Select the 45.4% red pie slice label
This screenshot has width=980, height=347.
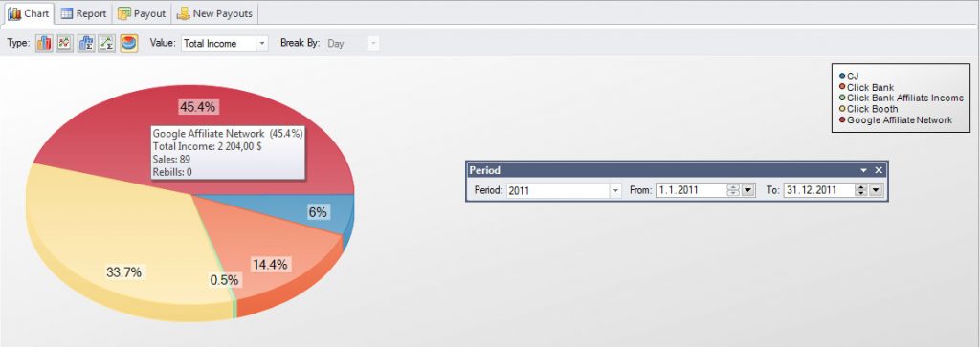pyautogui.click(x=197, y=107)
